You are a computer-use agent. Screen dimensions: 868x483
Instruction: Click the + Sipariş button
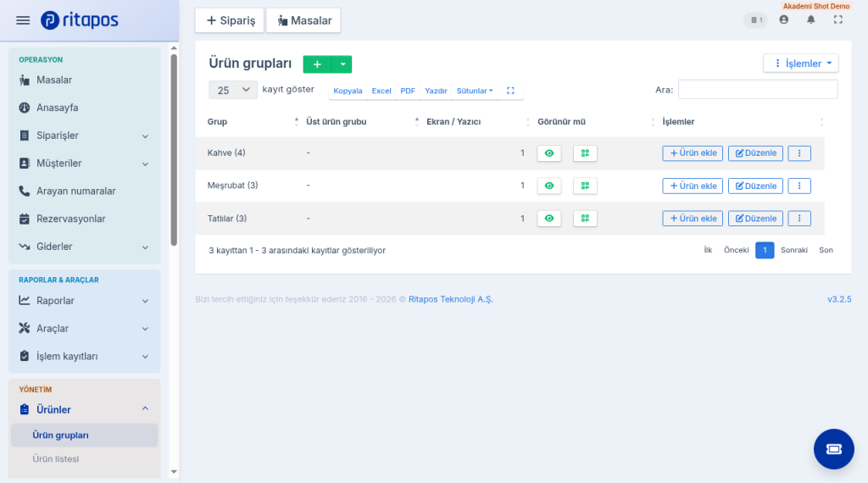coord(230,20)
